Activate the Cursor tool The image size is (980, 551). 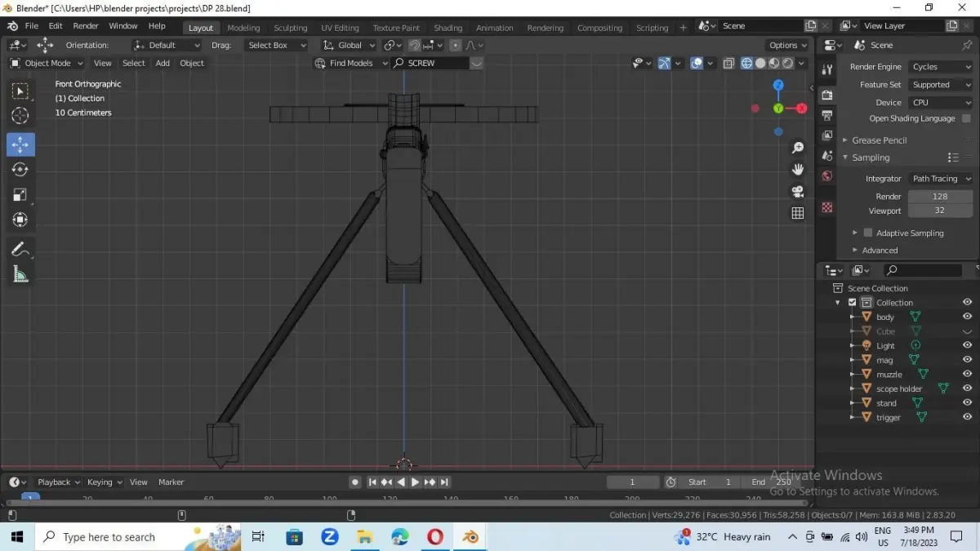[x=20, y=116]
